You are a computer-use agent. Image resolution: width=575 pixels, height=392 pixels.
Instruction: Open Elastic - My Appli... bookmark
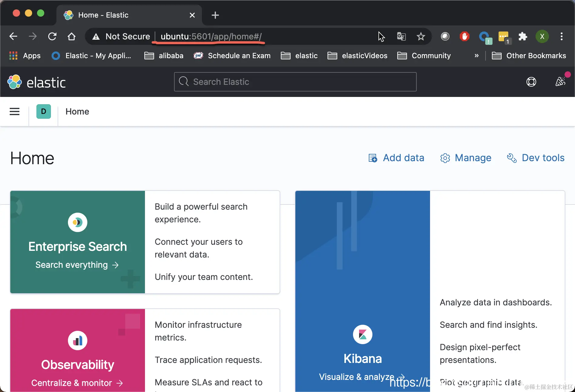pyautogui.click(x=92, y=56)
